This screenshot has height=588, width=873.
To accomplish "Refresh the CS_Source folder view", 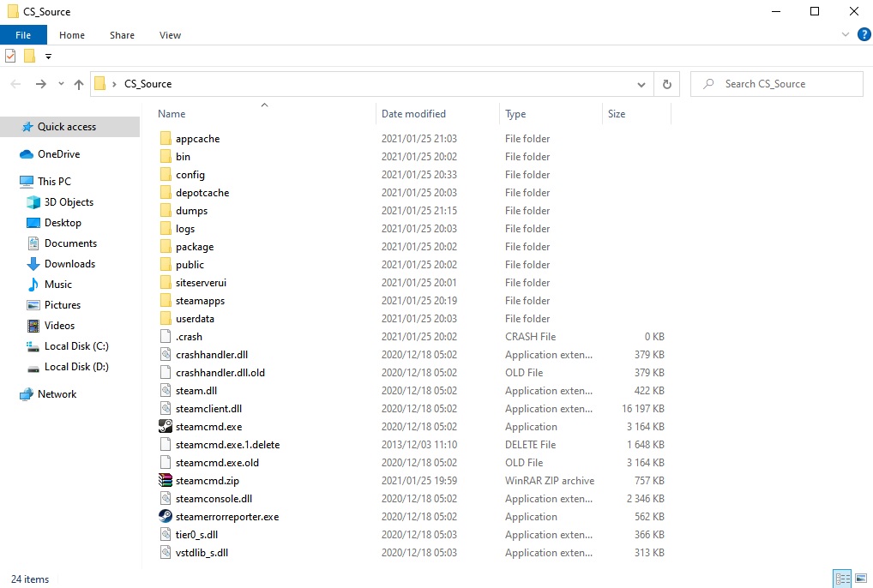I will [666, 84].
